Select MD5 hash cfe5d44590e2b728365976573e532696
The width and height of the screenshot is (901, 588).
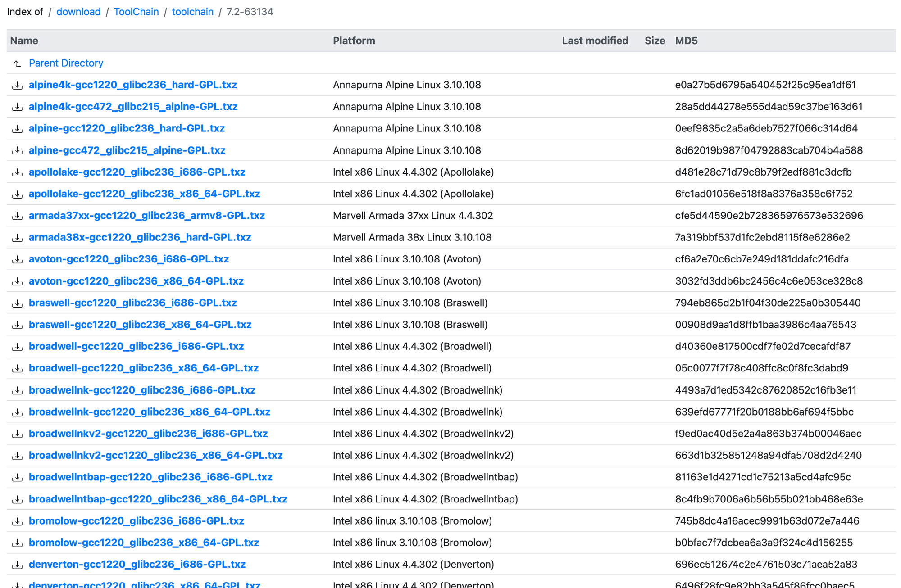coord(769,215)
